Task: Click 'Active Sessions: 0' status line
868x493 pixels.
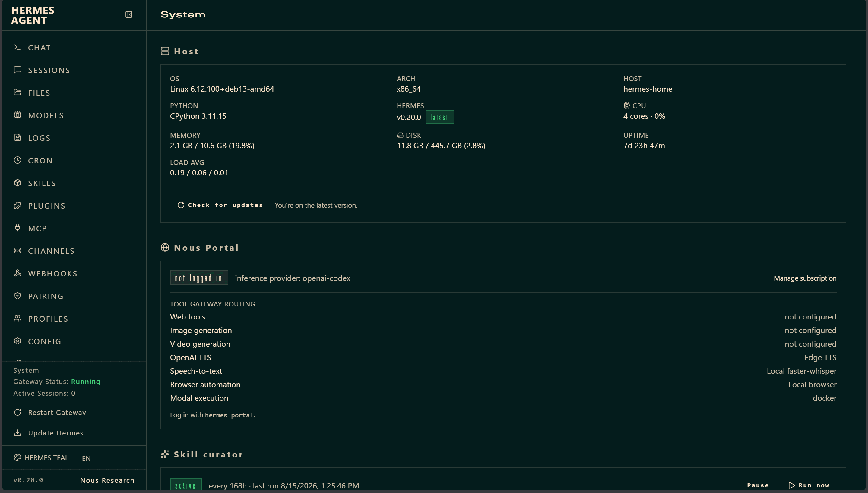Action: [x=44, y=393]
